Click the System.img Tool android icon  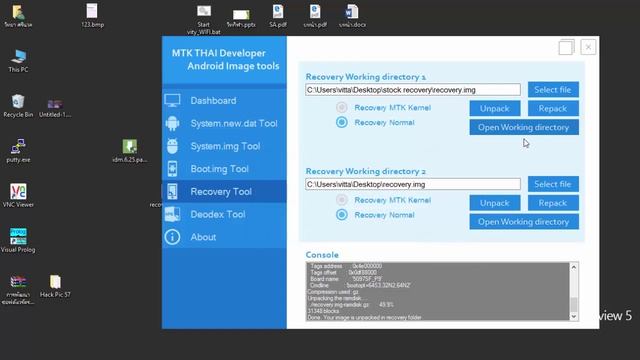tap(172, 146)
